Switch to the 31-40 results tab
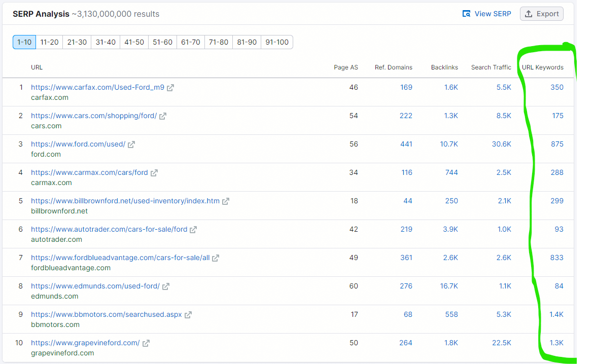Screen dimensions: 593x364 coord(106,42)
